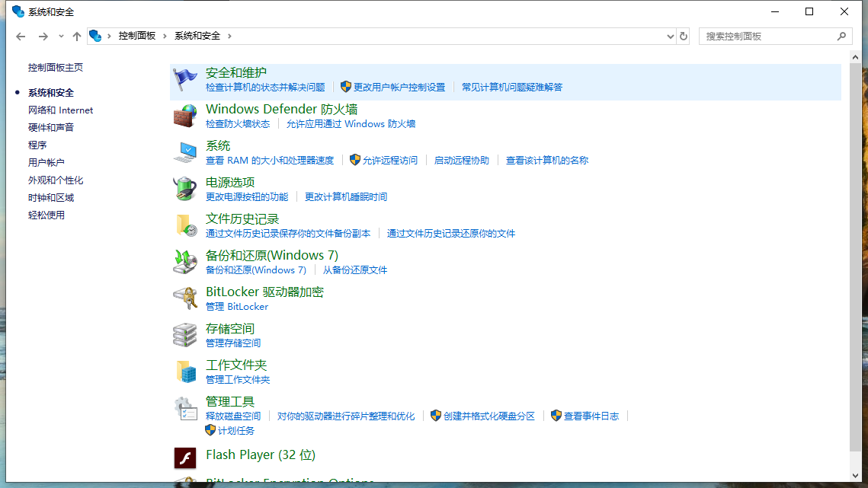This screenshot has height=488, width=868.
Task: Click 对你的驱动器进行碎片整理和优化
Action: (346, 416)
